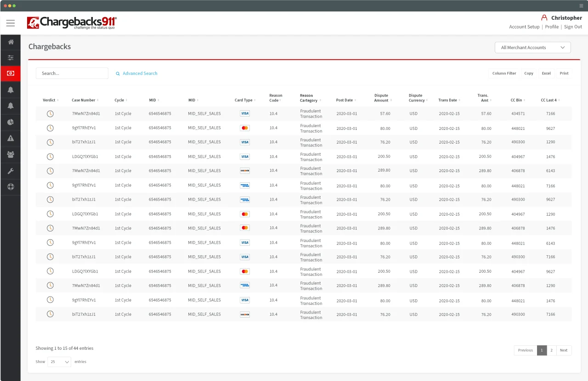The image size is (588, 381).
Task: Select the wrench tools icon
Action: [x=10, y=170]
